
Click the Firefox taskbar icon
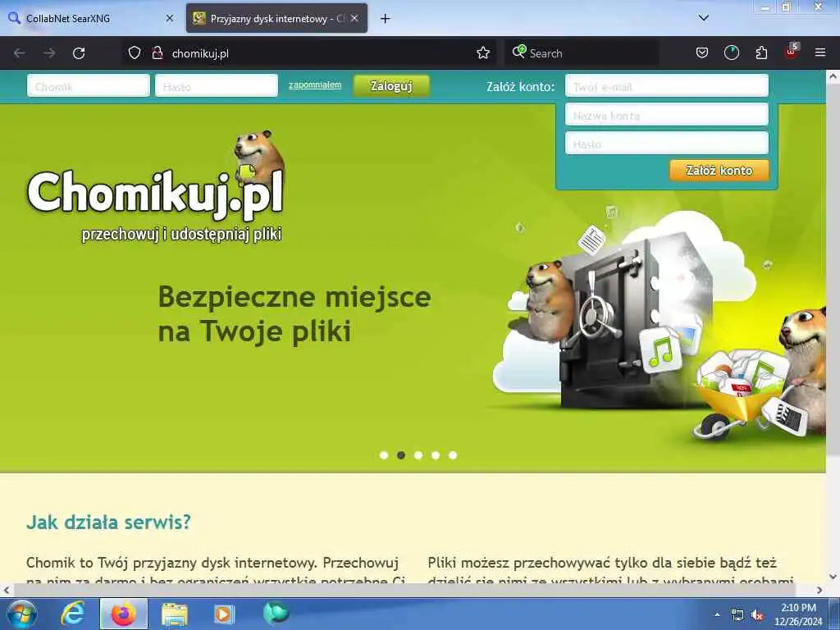pos(124,614)
